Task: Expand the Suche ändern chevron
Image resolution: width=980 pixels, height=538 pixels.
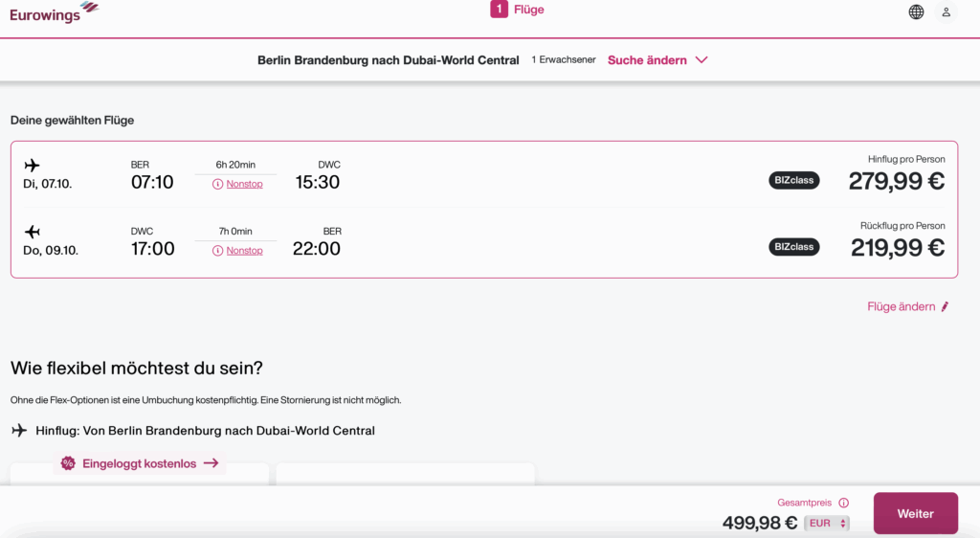Action: (702, 60)
